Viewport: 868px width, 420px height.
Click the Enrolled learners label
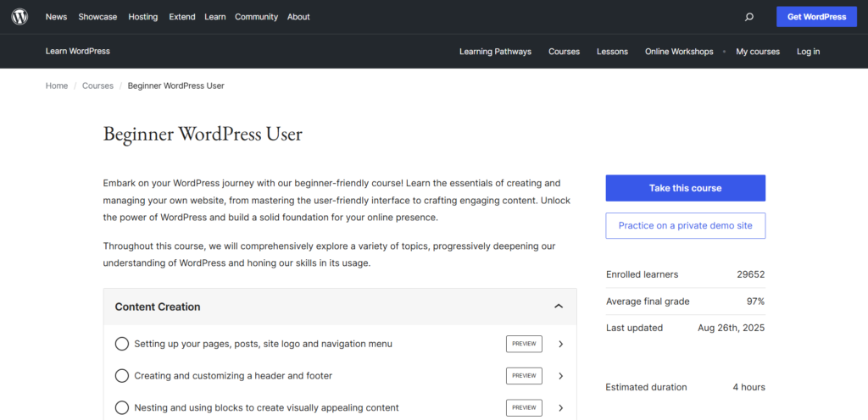pyautogui.click(x=643, y=274)
